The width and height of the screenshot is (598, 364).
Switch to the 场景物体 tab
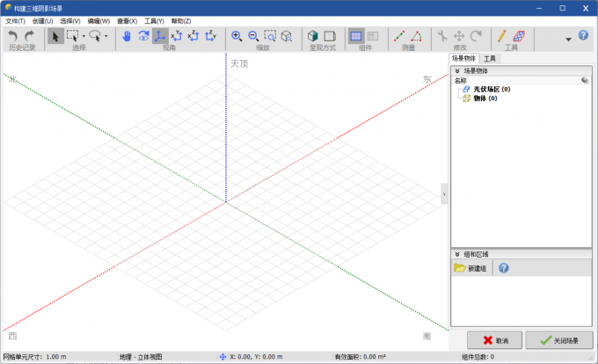(463, 58)
